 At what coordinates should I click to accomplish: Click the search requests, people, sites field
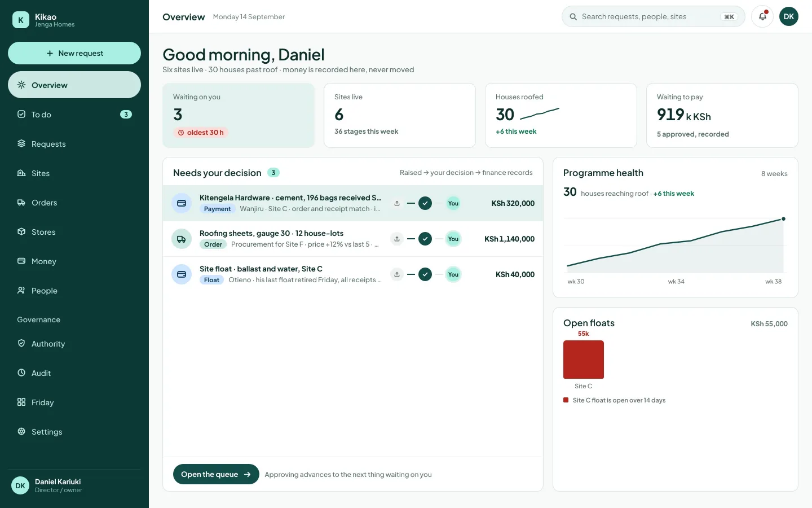tap(653, 16)
